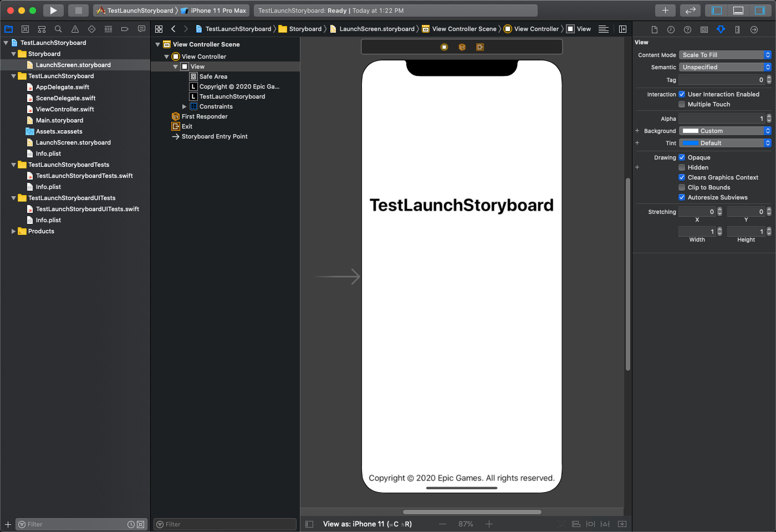The height and width of the screenshot is (532, 776).
Task: Show the Attributes inspector tab
Action: coord(721,29)
